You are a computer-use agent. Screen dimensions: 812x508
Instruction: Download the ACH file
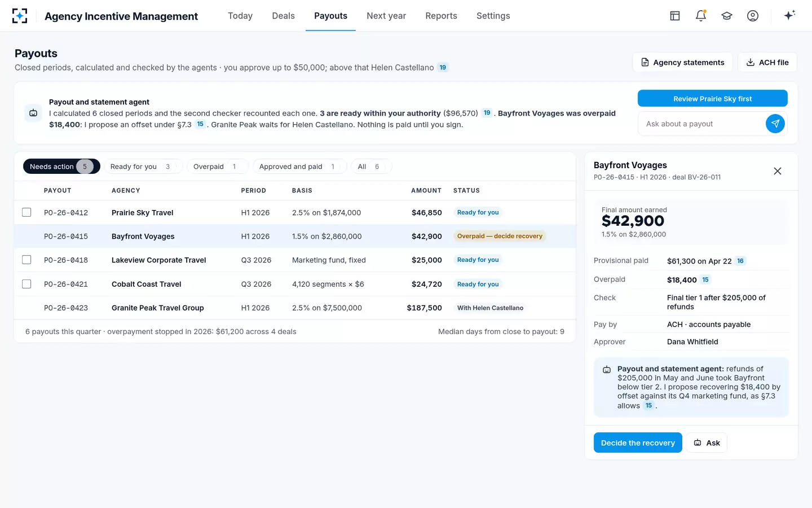(x=767, y=62)
